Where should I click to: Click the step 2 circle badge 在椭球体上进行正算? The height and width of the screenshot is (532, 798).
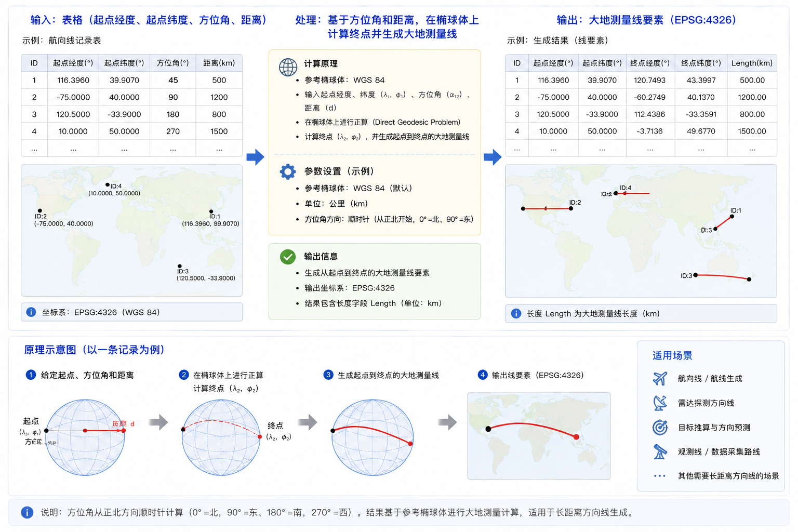pos(183,375)
